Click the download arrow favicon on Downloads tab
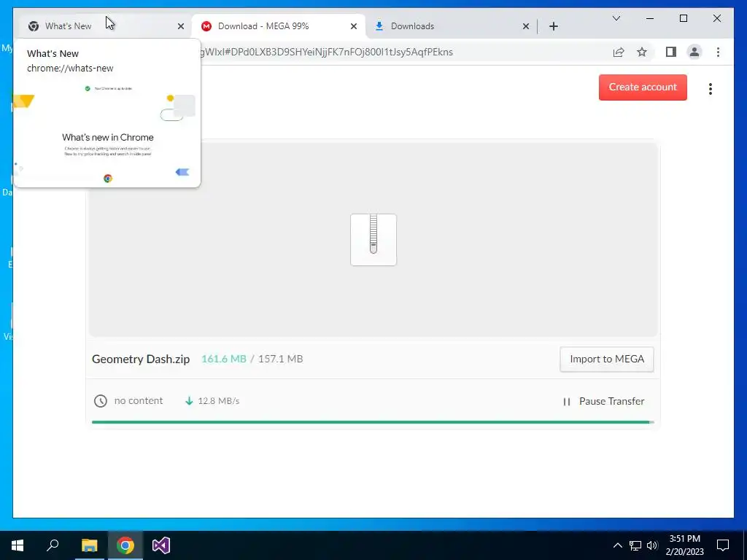This screenshot has height=560, width=747. pyautogui.click(x=379, y=26)
